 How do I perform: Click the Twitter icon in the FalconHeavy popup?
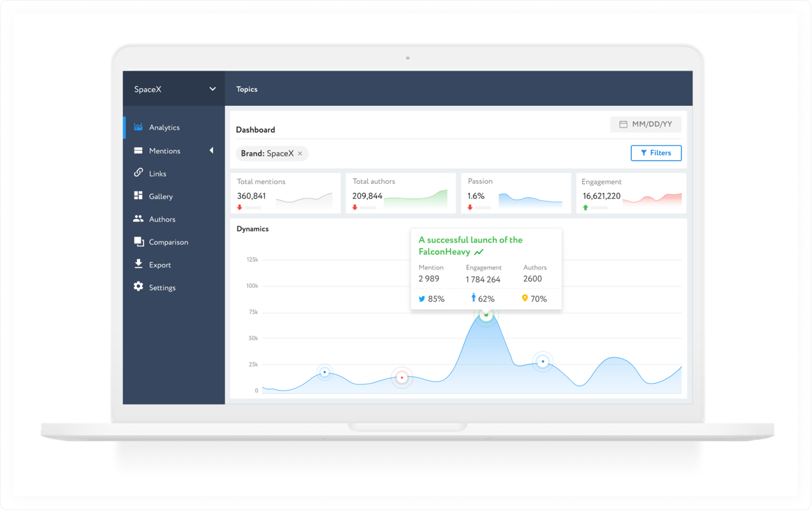pos(421,299)
